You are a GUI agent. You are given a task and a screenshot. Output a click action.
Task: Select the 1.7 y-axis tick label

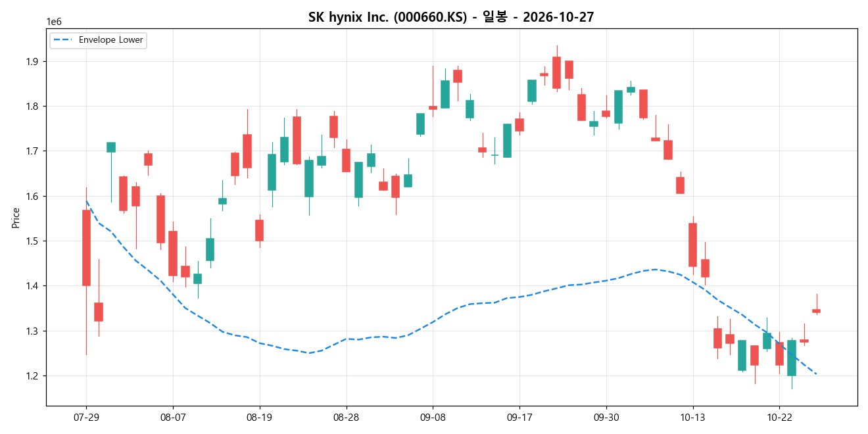tap(32, 151)
